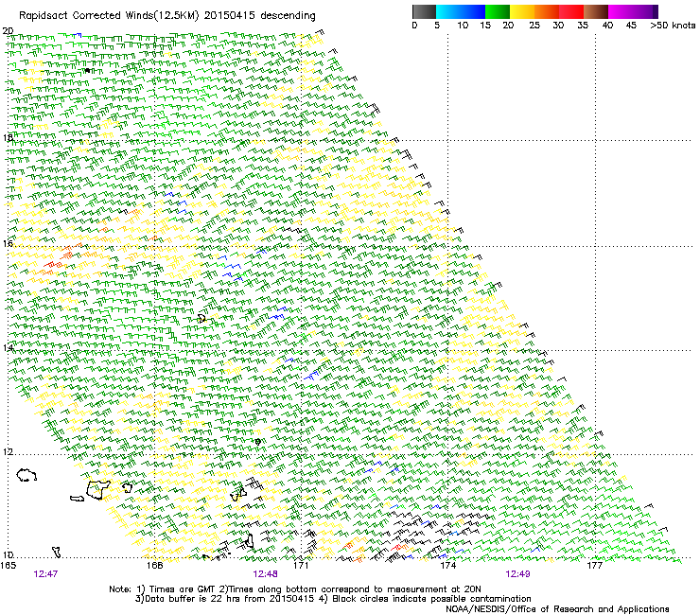Select the date '20150415' in the title
The width and height of the screenshot is (700, 615).
(x=230, y=16)
